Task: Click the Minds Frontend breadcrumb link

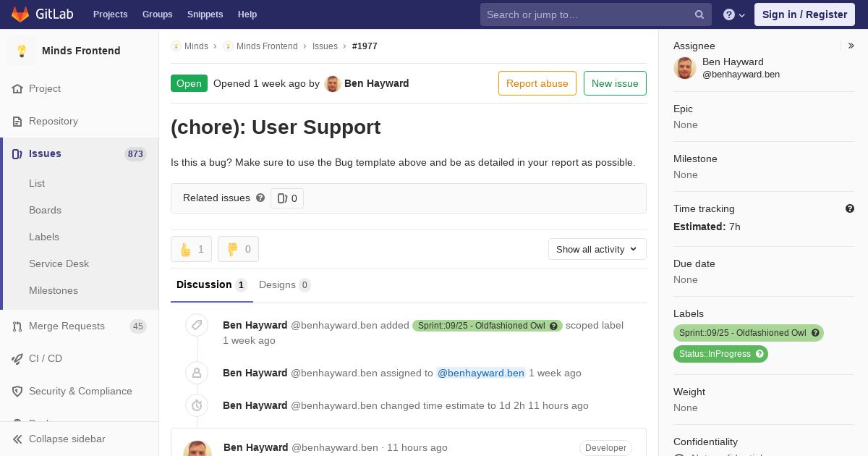Action: pos(267,46)
